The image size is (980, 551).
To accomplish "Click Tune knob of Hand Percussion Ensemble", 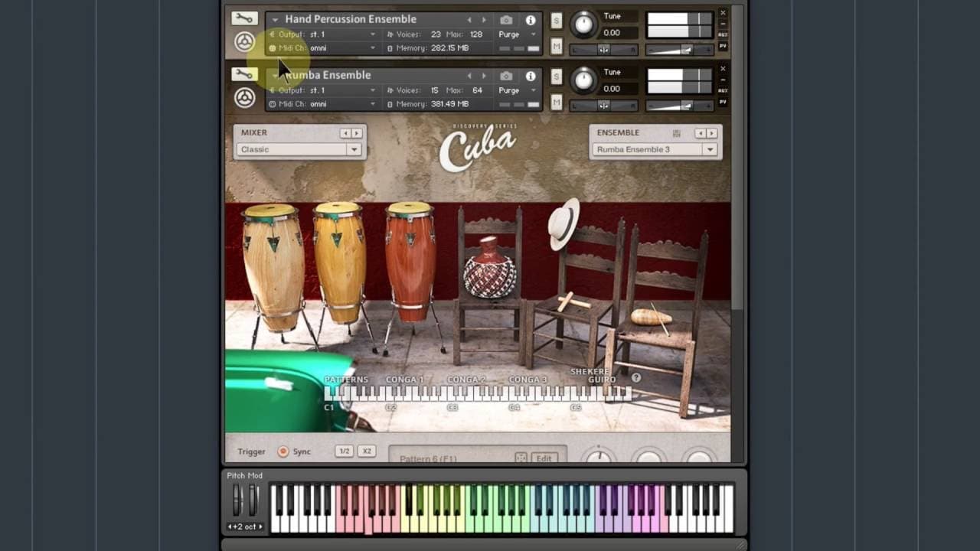I will point(583,24).
